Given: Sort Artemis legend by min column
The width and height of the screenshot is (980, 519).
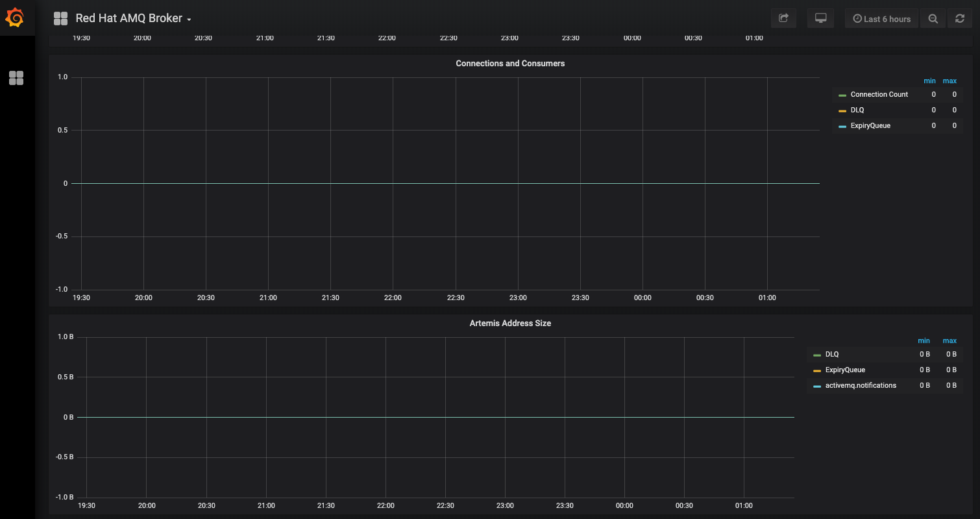Looking at the screenshot, I should 924,340.
